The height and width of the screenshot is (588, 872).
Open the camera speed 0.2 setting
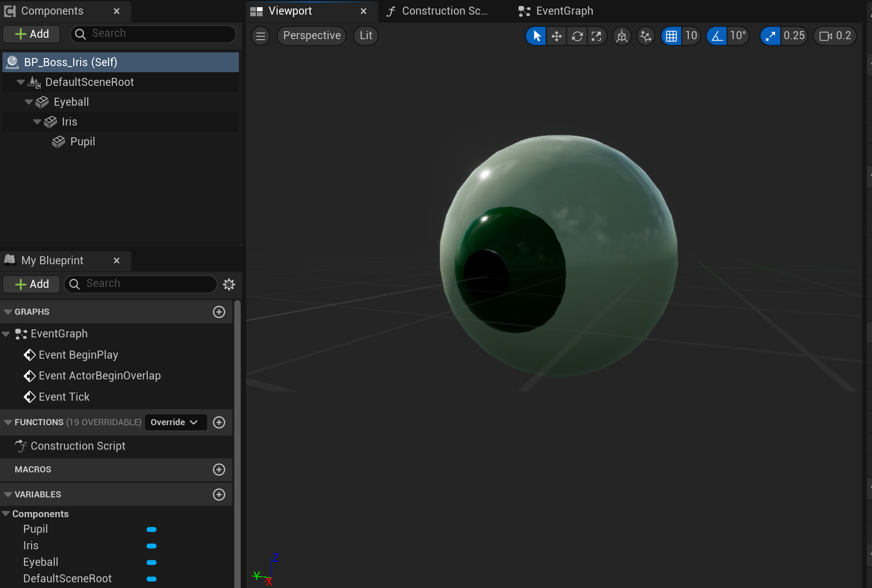click(835, 36)
